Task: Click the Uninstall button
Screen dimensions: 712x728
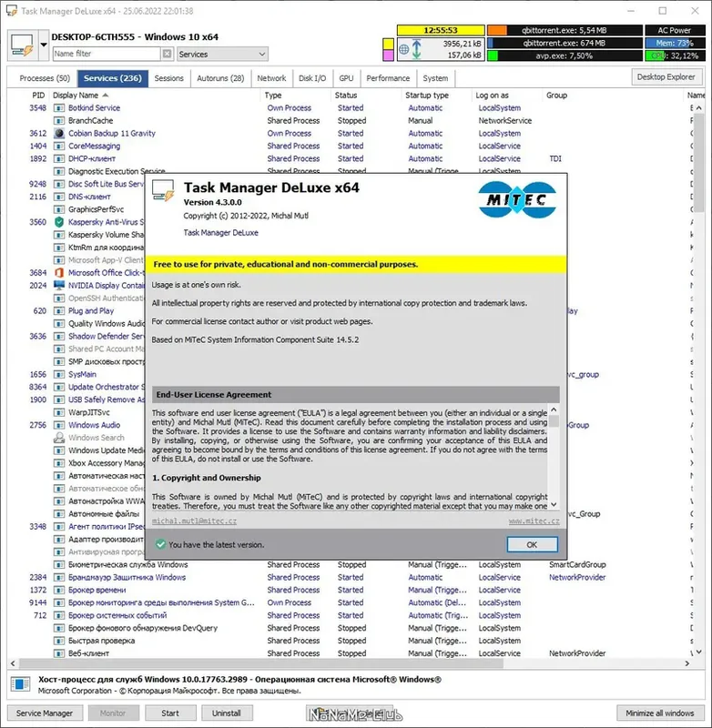Action: point(227,713)
